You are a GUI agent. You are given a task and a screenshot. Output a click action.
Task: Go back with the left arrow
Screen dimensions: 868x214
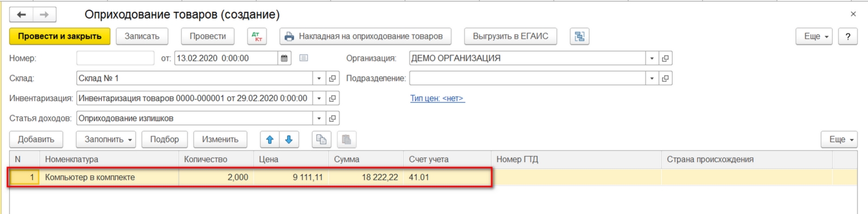point(21,15)
